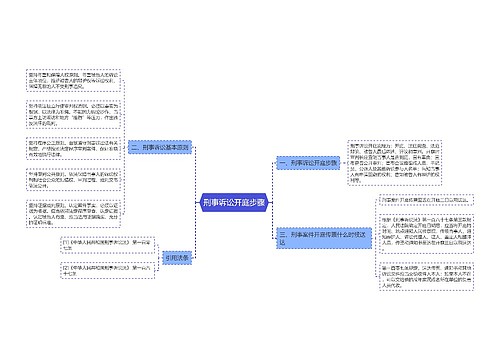The image size is (500, 360).
Task: Select the 程序公正原则 leaf note
Action: (73, 148)
